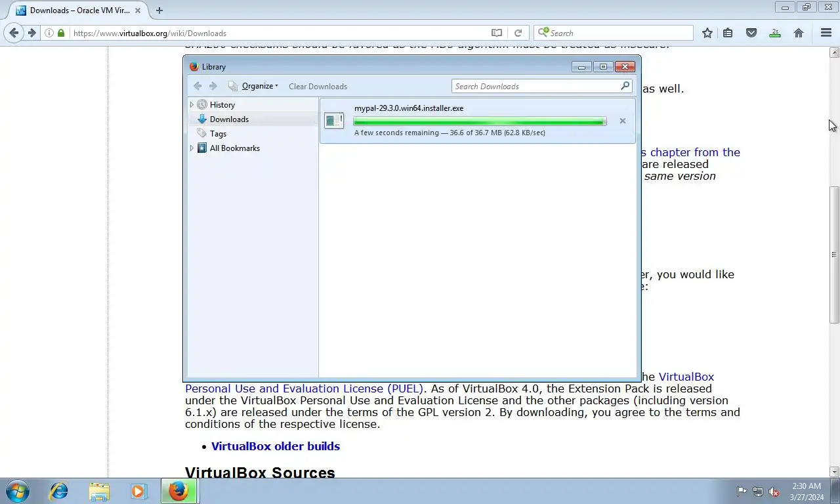This screenshot has width=840, height=504.
Task: Click mypal-29.3.0.win64.installer.exe file name
Action: pos(409,108)
